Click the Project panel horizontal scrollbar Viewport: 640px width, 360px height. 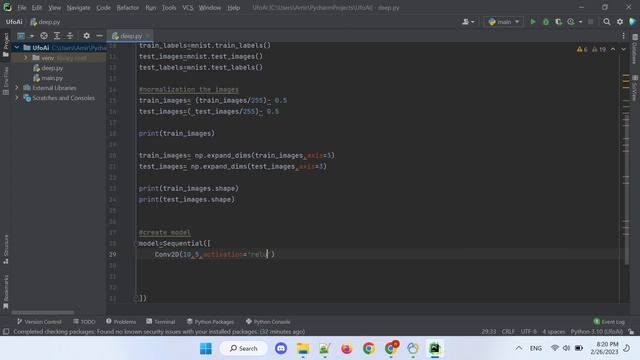(x=43, y=313)
